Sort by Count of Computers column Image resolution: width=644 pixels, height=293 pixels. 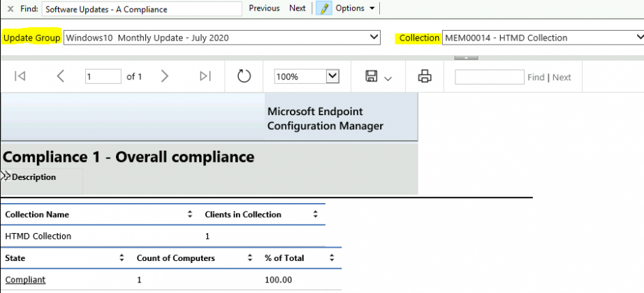click(249, 258)
